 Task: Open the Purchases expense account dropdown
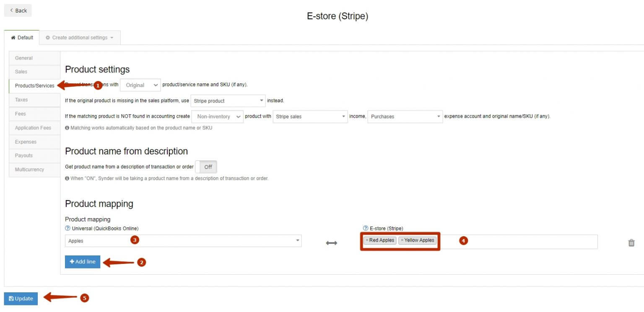(x=404, y=116)
